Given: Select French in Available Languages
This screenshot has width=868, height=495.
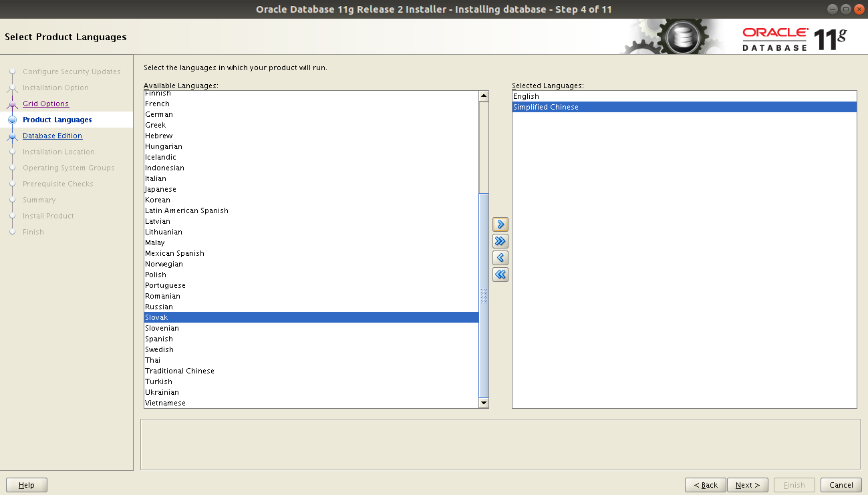Looking at the screenshot, I should (157, 104).
